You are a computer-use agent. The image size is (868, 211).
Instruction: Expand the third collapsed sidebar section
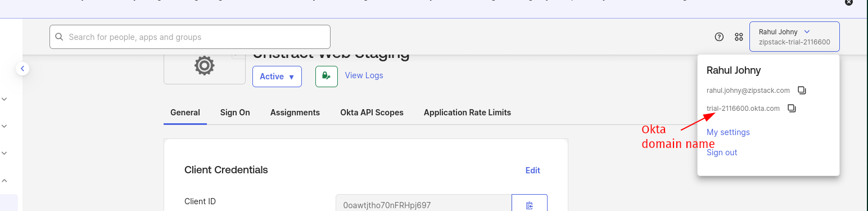tap(4, 153)
